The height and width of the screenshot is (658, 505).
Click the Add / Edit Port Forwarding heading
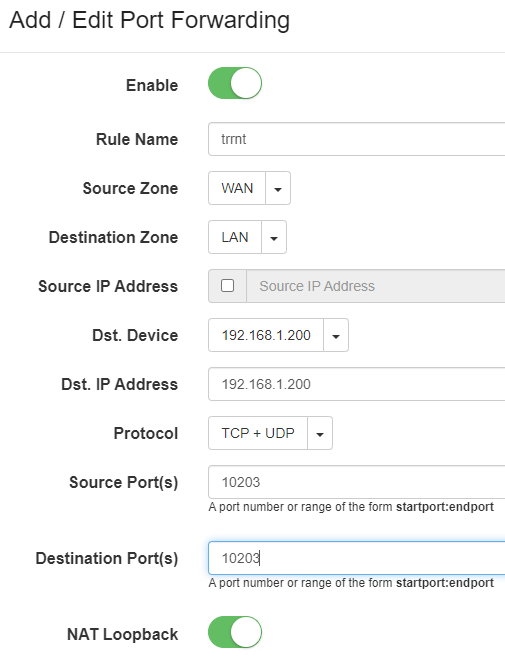[x=149, y=20]
